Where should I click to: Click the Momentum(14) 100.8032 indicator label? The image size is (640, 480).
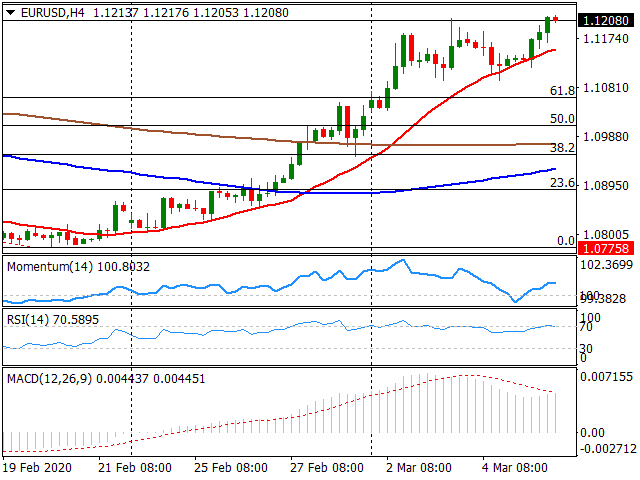78,267
